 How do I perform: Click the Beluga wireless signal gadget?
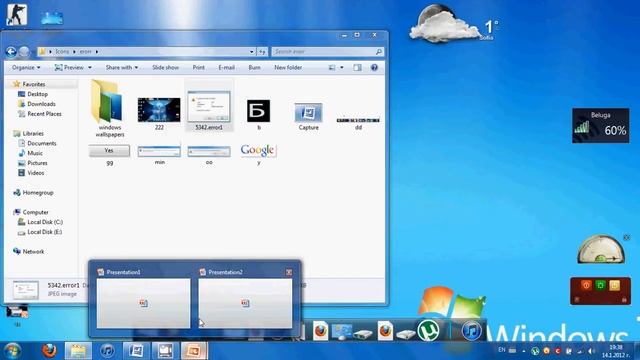click(x=600, y=125)
